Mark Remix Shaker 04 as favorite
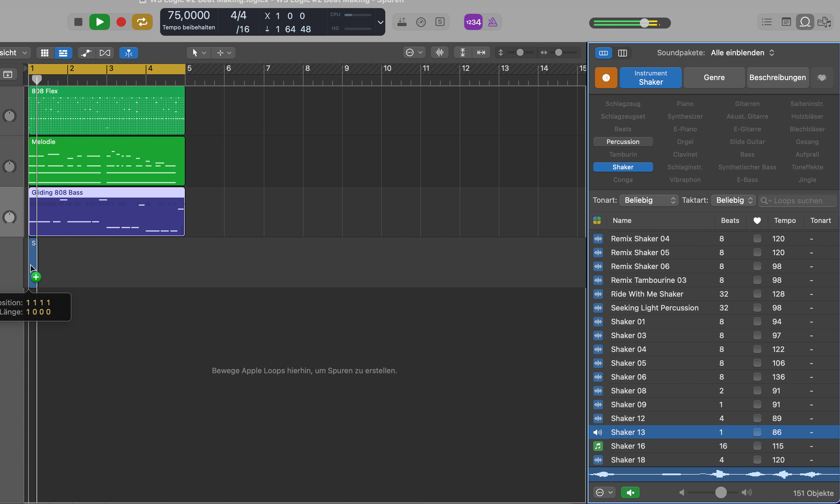Viewport: 840px width, 504px height. 757,239
